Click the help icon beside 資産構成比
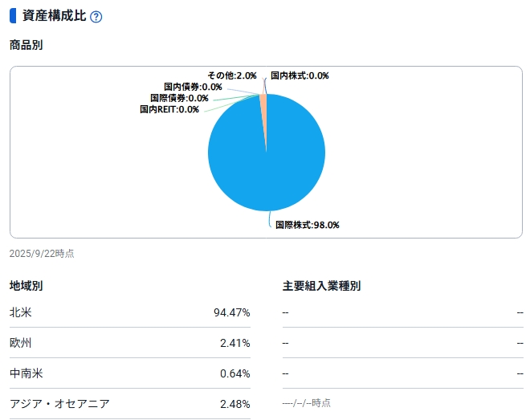The width and height of the screenshot is (530, 420). point(96,17)
